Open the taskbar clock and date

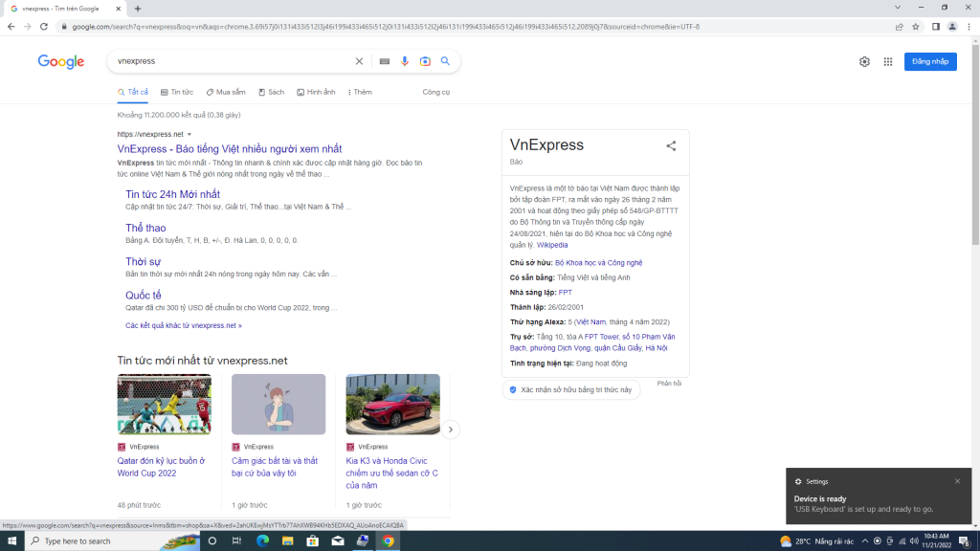point(936,541)
